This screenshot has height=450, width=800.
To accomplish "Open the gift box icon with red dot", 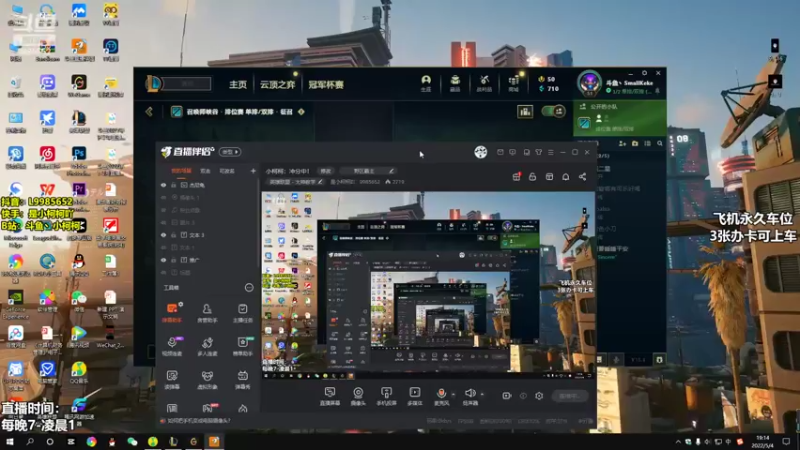I will coord(516,177).
